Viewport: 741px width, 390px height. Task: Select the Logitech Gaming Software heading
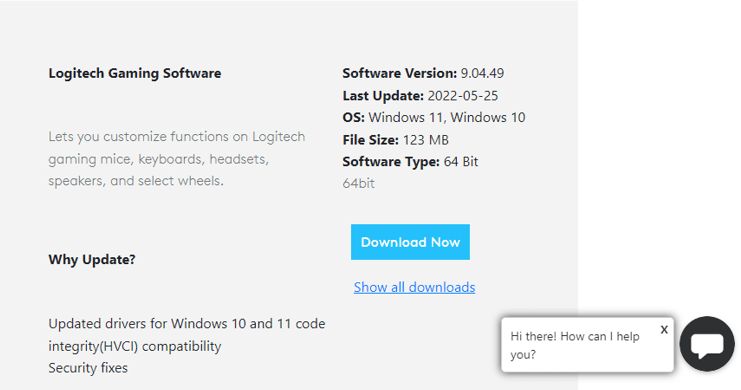[x=135, y=73]
